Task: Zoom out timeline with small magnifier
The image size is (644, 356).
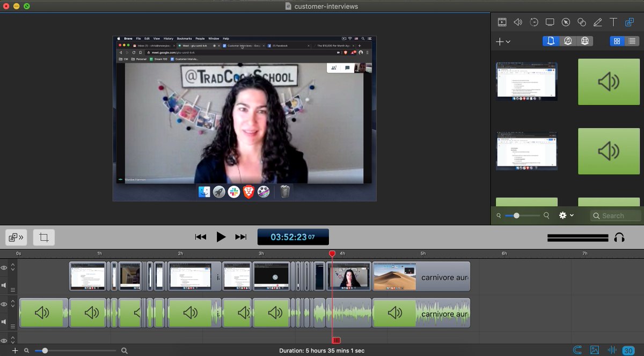Action: pyautogui.click(x=26, y=351)
